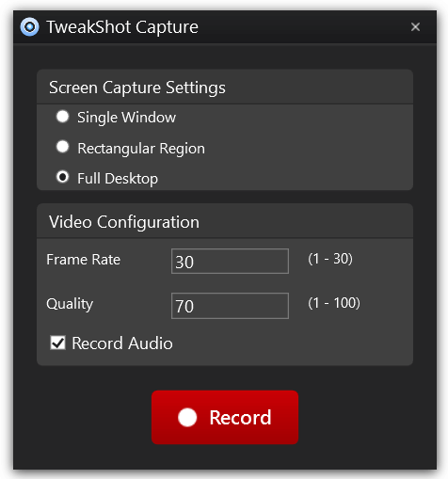Click the (1 - 30) range hint
This screenshot has height=479, width=448.
tap(330, 259)
